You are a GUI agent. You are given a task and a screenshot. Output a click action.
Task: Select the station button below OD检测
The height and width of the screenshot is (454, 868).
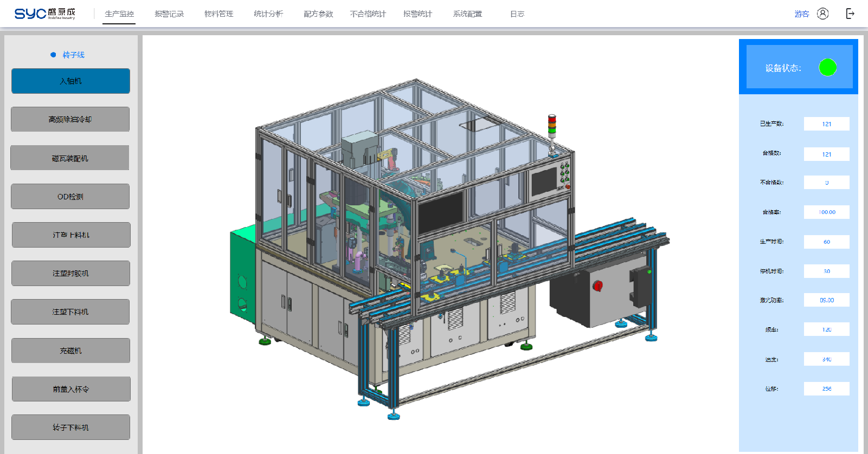(72, 235)
